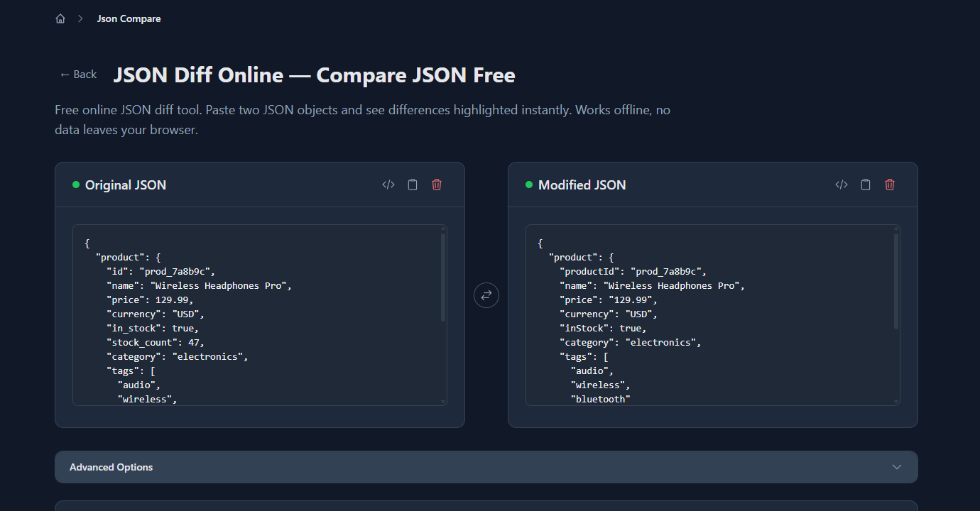Click the Original JSON panel header

point(125,185)
